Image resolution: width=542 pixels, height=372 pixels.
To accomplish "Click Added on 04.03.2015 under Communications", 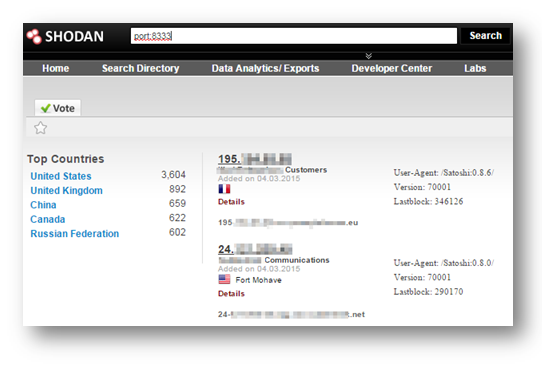I will point(259,269).
